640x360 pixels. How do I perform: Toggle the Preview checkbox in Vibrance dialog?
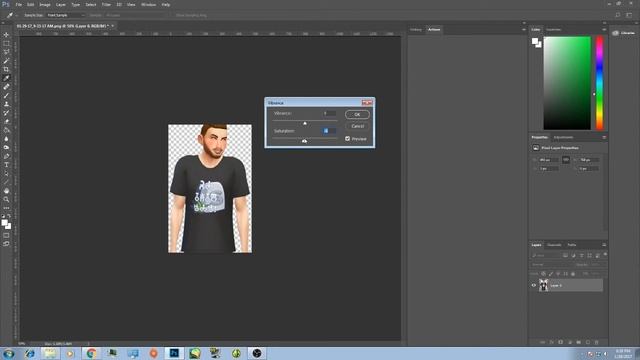pyautogui.click(x=347, y=139)
